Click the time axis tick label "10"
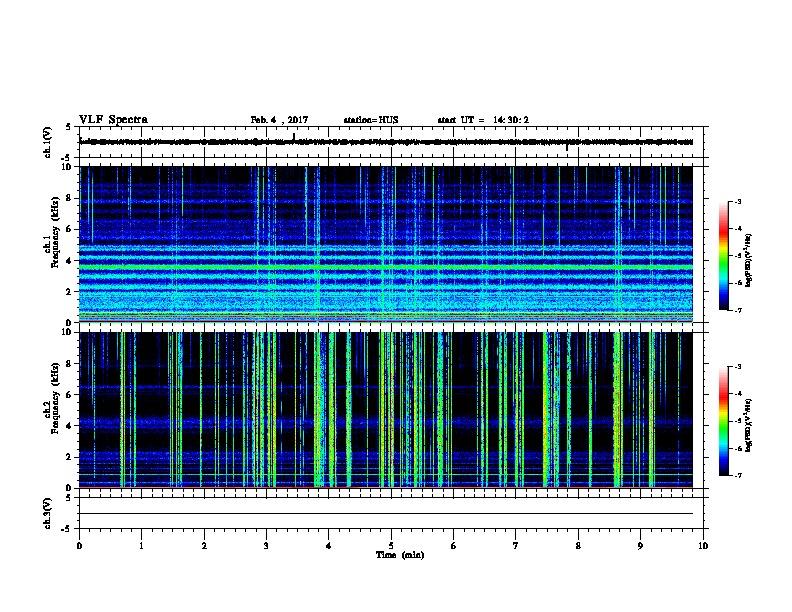Screen dimensions: 792x612 (x=703, y=546)
